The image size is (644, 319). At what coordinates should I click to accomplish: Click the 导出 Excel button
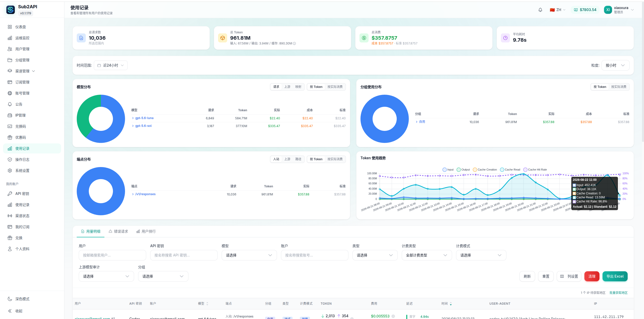pyautogui.click(x=615, y=276)
